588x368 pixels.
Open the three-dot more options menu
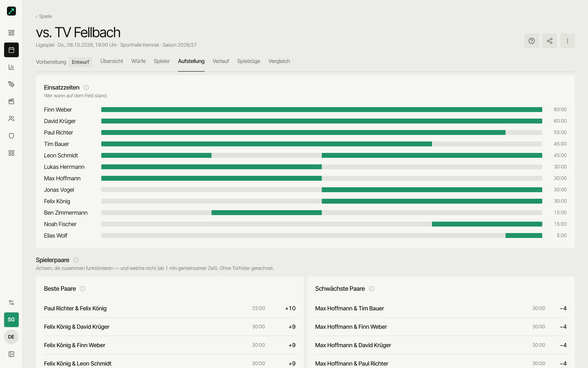click(x=567, y=41)
